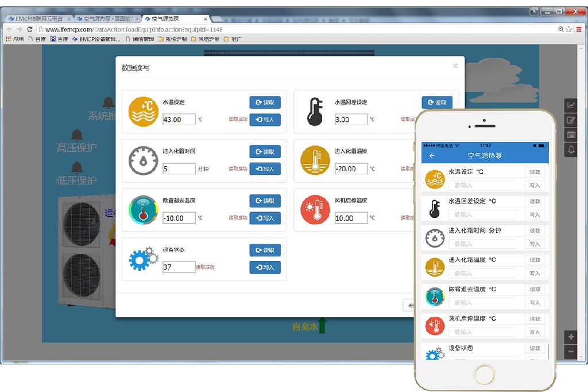The width and height of the screenshot is (588, 392).
Task: Tap the phone 进入化霜温度 gold icon
Action: [x=435, y=267]
